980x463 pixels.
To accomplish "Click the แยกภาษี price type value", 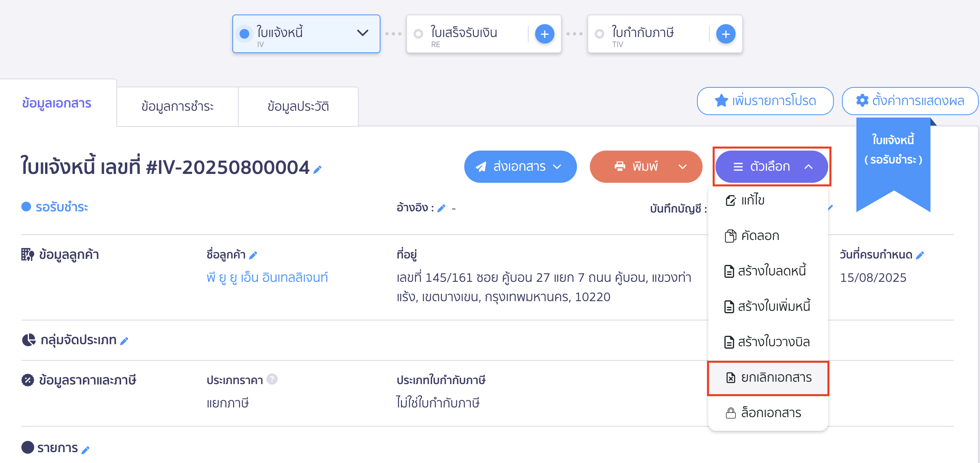I will [x=228, y=403].
